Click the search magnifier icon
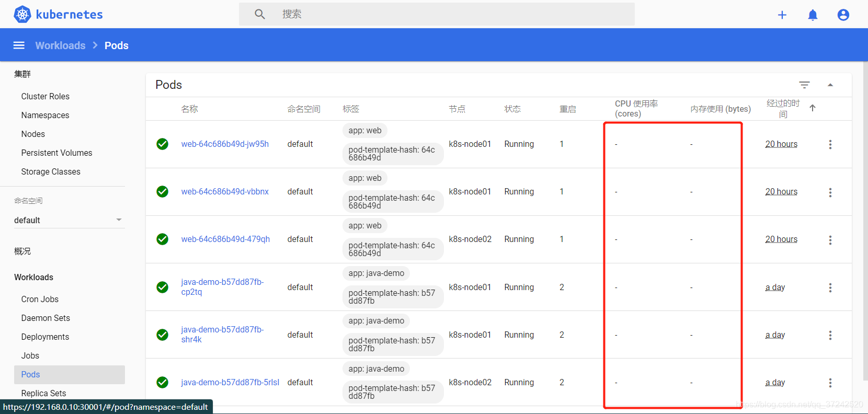This screenshot has width=868, height=414. 260,14
